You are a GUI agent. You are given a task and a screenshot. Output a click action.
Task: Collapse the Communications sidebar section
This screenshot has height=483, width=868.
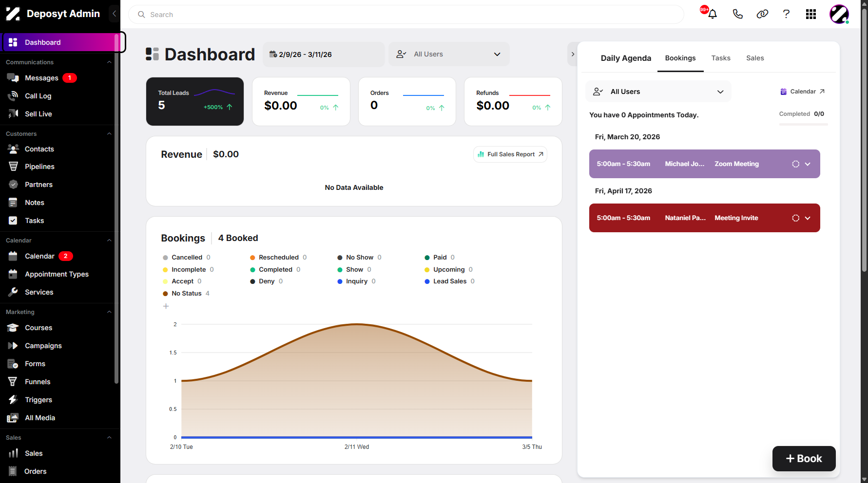click(x=109, y=62)
